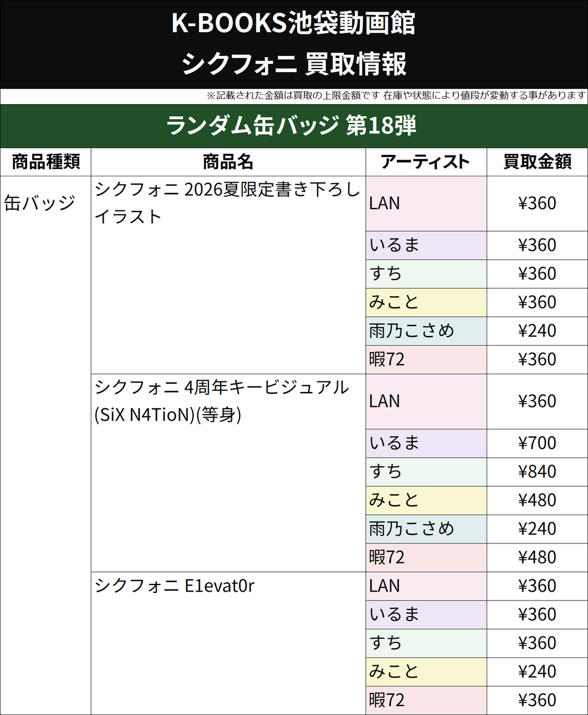588x715 pixels.
Task: Click みこと's '¥480' price
Action: pos(537,500)
